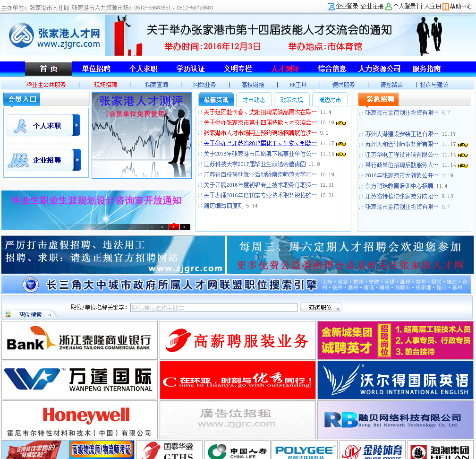Open the 金新城集团 诚聘英才 ad
This screenshot has height=459, width=476.
[x=396, y=340]
